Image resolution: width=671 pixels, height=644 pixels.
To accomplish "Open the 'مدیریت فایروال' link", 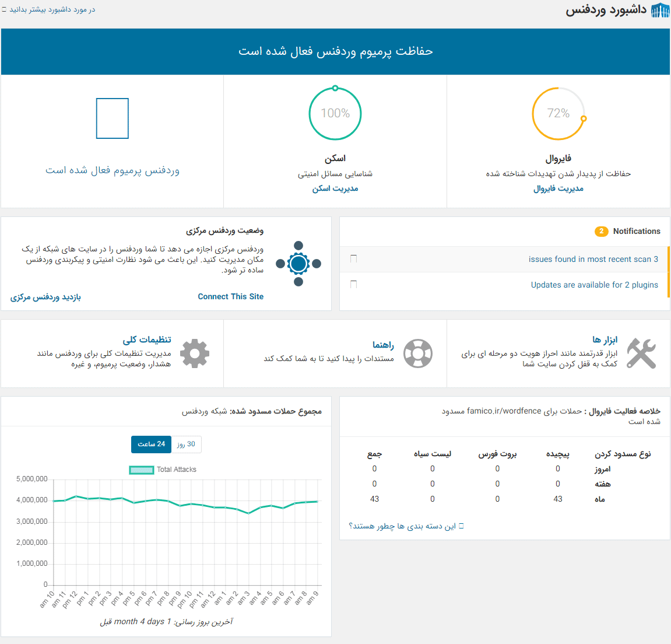I will point(558,188).
